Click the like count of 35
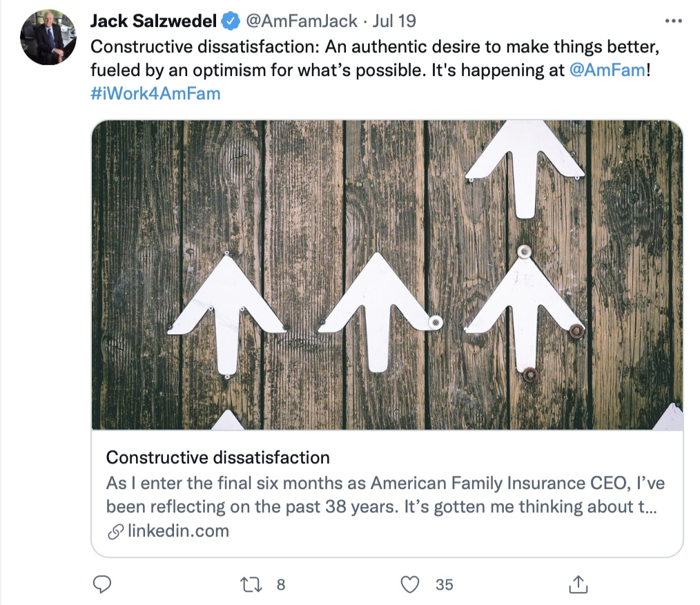The width and height of the screenshot is (700, 605). [x=444, y=584]
